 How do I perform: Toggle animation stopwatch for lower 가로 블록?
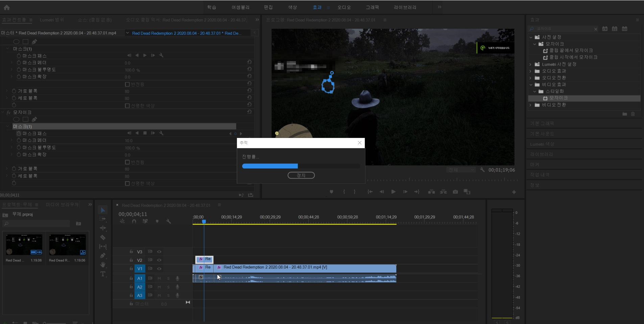(x=14, y=169)
